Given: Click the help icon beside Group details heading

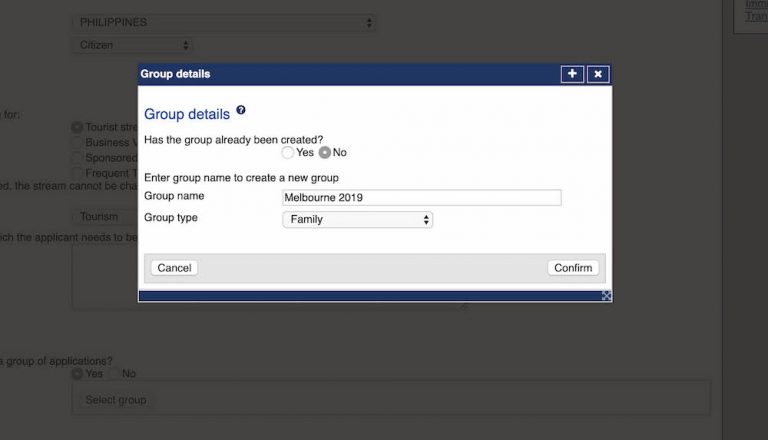Looking at the screenshot, I should point(241,111).
